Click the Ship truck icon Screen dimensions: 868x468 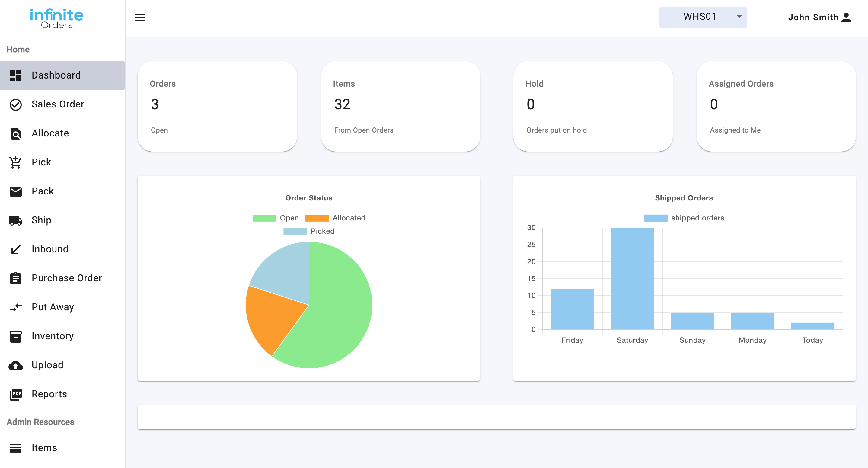15,220
